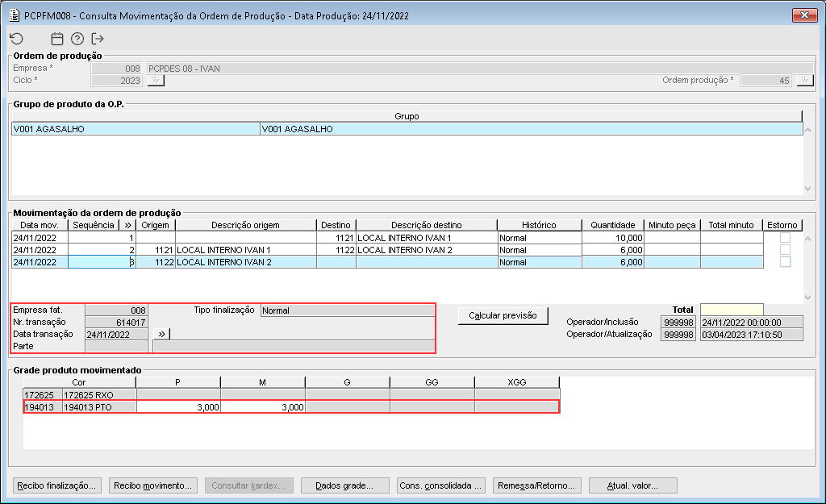The height and width of the screenshot is (504, 826).
Task: Open Dados grade button
Action: click(345, 485)
